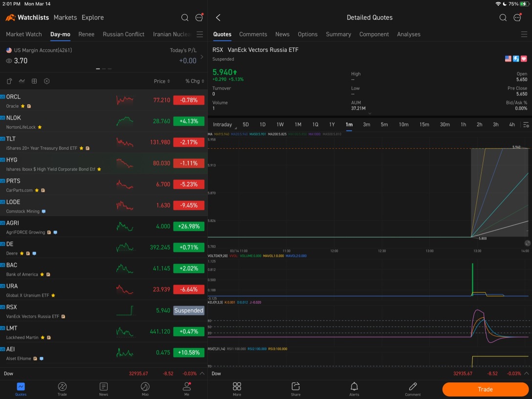Toggle the Suspended badge on the RSX row

[x=189, y=310]
